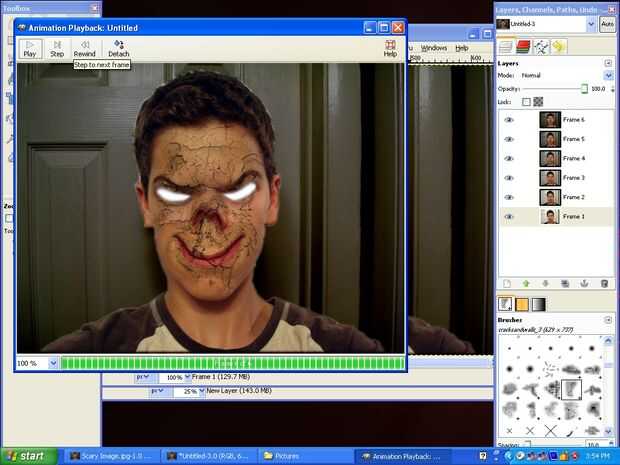620x465 pixels.
Task: Click the opacity spinner arrows
Action: (x=612, y=89)
